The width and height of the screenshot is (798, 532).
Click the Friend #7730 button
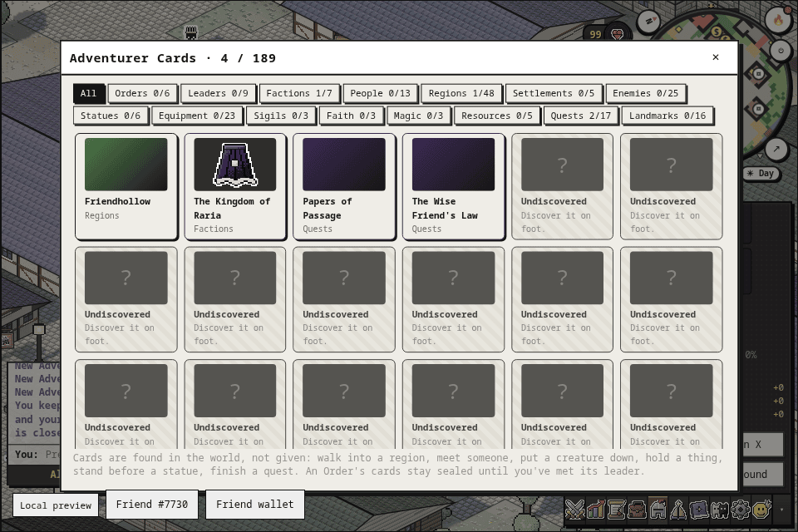(151, 505)
